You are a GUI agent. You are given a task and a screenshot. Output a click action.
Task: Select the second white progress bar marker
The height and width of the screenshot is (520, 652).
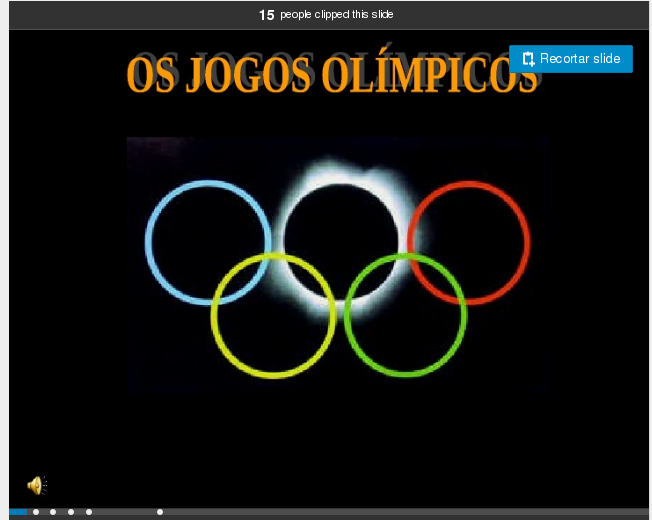[53, 512]
